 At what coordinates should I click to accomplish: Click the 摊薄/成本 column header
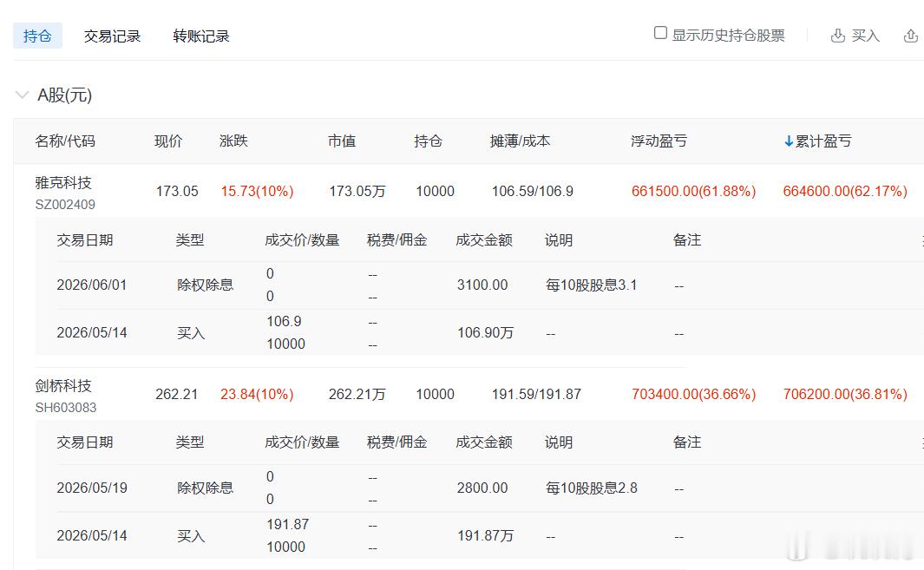click(x=520, y=141)
